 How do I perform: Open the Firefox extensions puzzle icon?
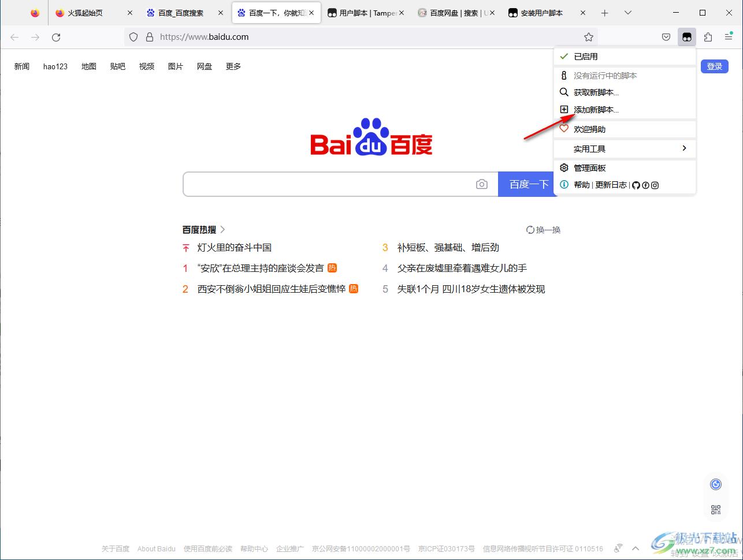[x=708, y=37]
